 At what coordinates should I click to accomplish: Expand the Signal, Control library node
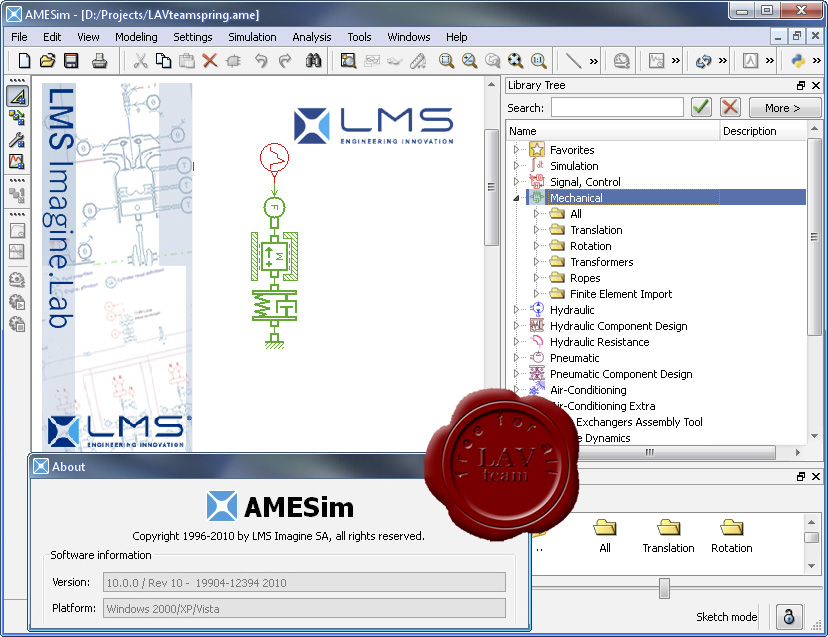pyautogui.click(x=516, y=182)
